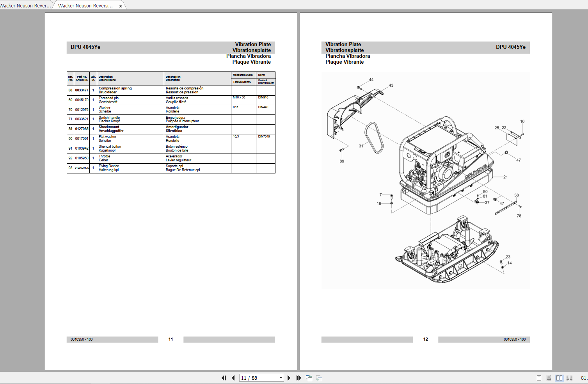Expand the page selector arrow next to 11/88
The height and width of the screenshot is (384, 588).
280,378
